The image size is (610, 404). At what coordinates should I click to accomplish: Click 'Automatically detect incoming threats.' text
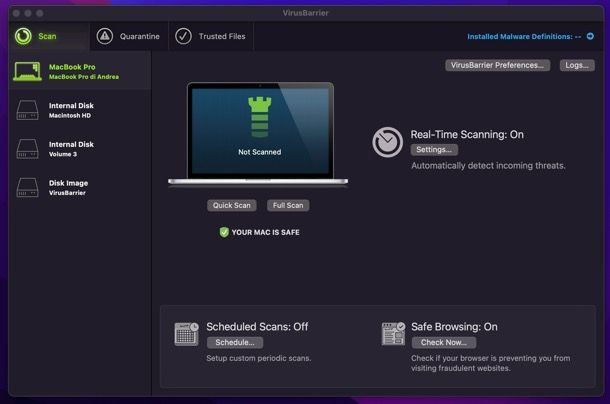pyautogui.click(x=488, y=166)
